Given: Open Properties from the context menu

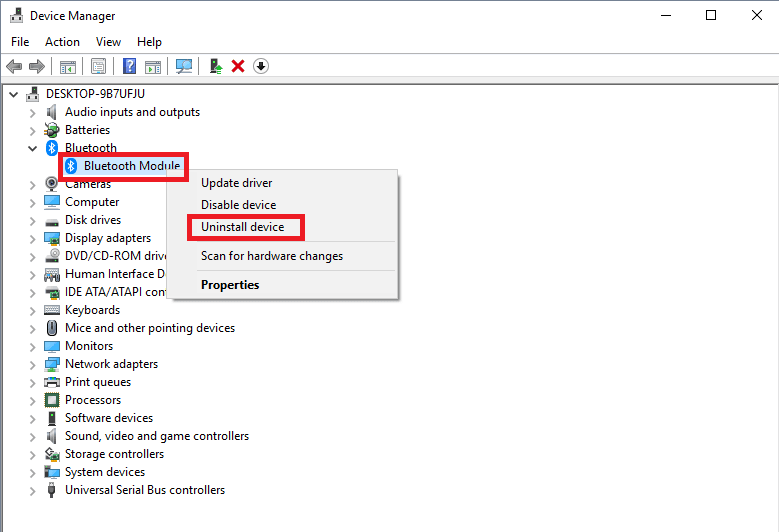Looking at the screenshot, I should [x=282, y=285].
